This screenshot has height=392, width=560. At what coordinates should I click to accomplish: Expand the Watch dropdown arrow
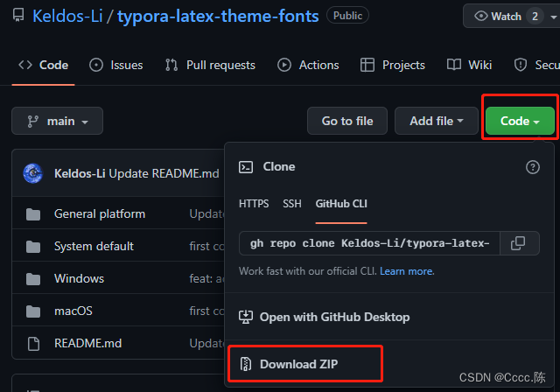click(554, 17)
